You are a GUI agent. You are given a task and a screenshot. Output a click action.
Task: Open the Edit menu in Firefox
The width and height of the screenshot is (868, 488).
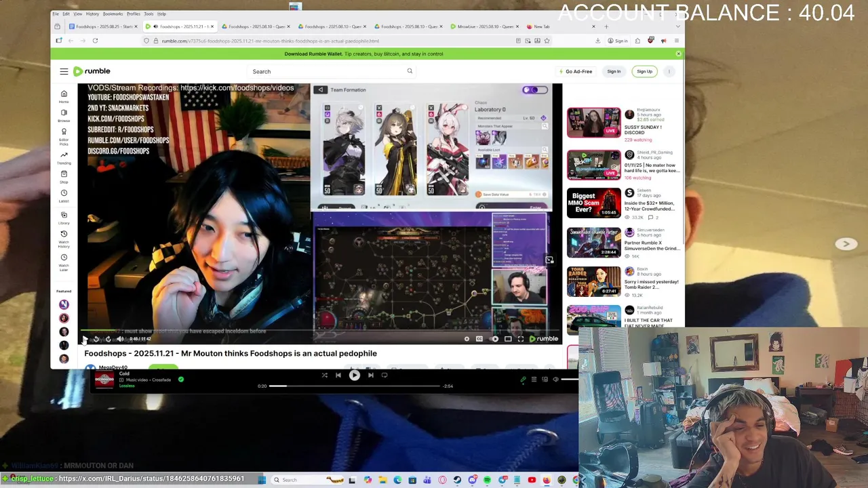pyautogui.click(x=66, y=14)
